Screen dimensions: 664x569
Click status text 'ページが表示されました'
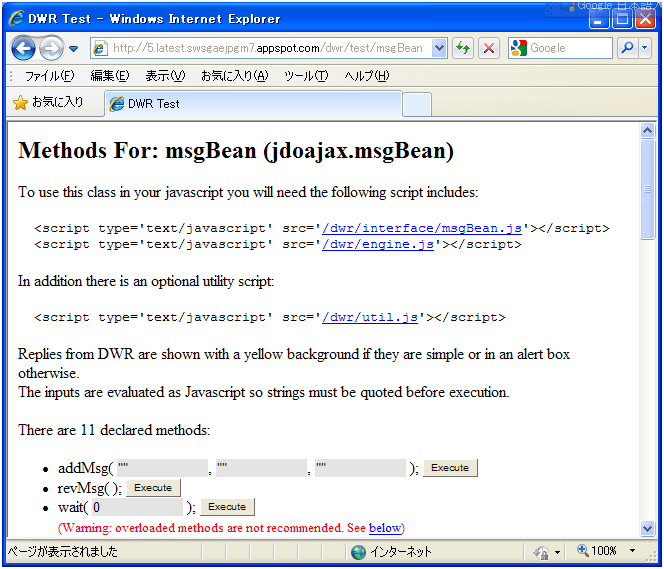click(63, 552)
